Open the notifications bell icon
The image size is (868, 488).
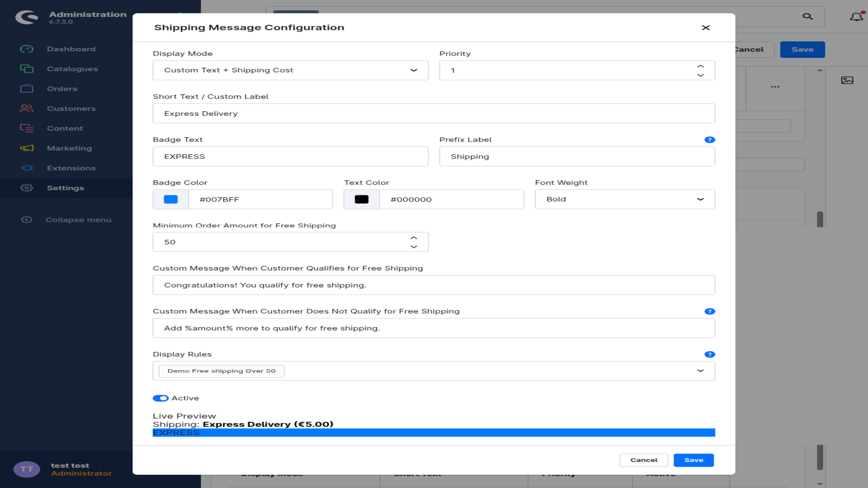point(856,17)
